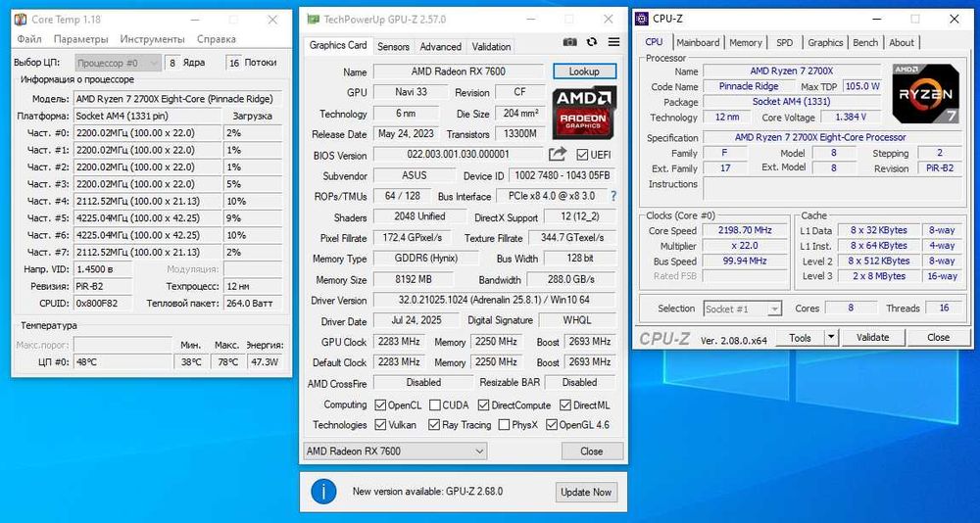Toggle the PhysX checkbox
980x523 pixels.
(504, 425)
